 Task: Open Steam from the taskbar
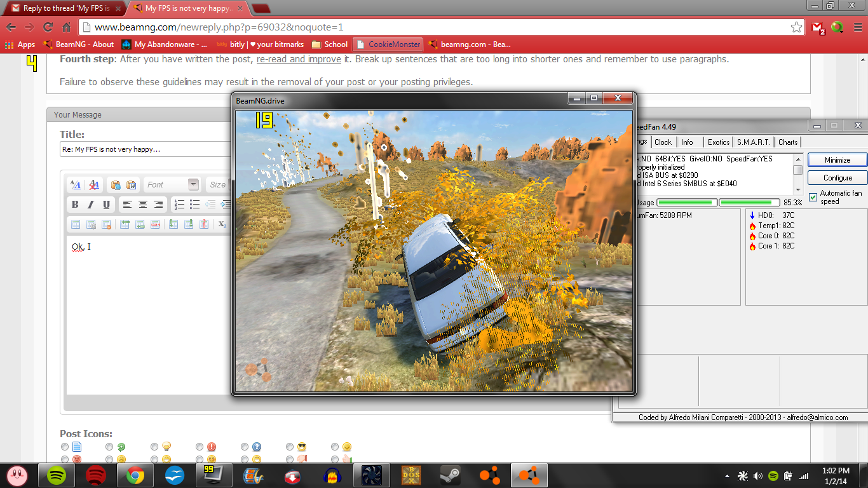pos(452,475)
